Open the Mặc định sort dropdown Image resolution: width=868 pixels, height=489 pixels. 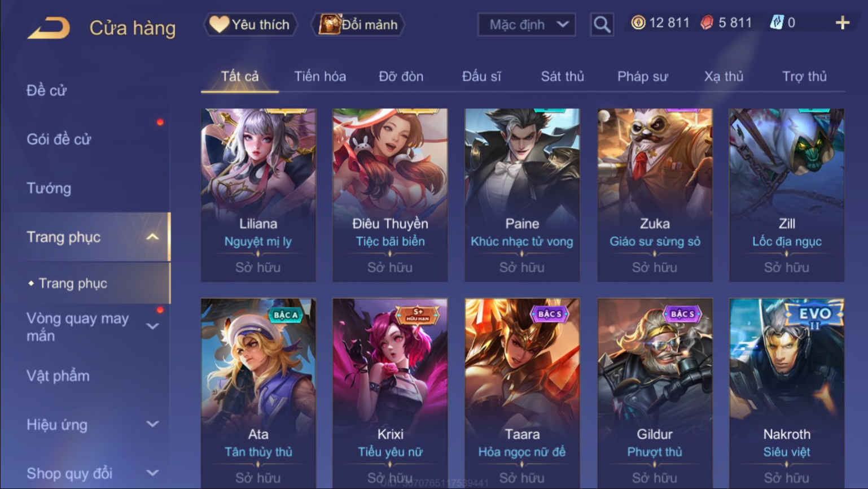tap(527, 25)
